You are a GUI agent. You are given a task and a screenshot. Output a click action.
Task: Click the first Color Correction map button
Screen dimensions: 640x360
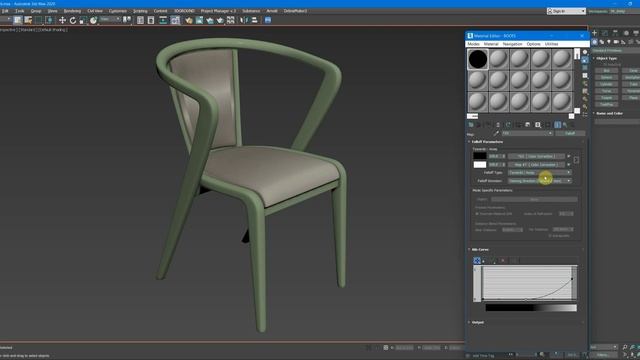coord(536,156)
